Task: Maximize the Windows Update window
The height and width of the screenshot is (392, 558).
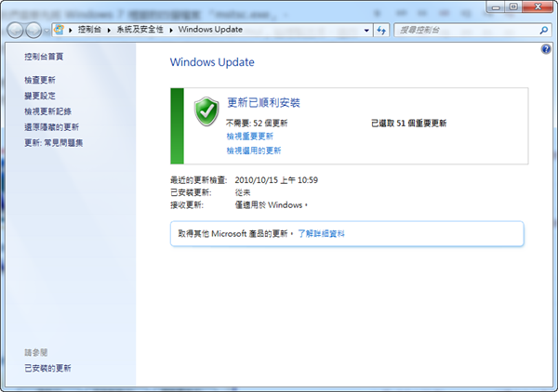Action: click(x=513, y=7)
